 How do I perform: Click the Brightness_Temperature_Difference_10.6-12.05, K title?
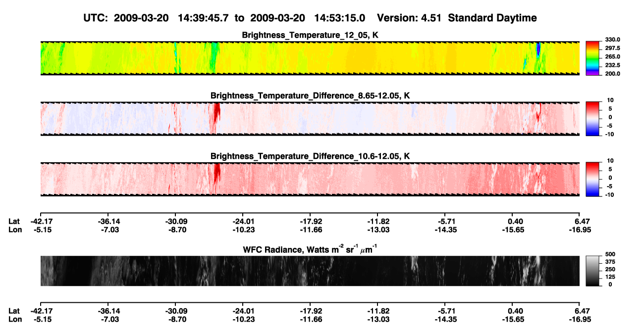(311, 156)
